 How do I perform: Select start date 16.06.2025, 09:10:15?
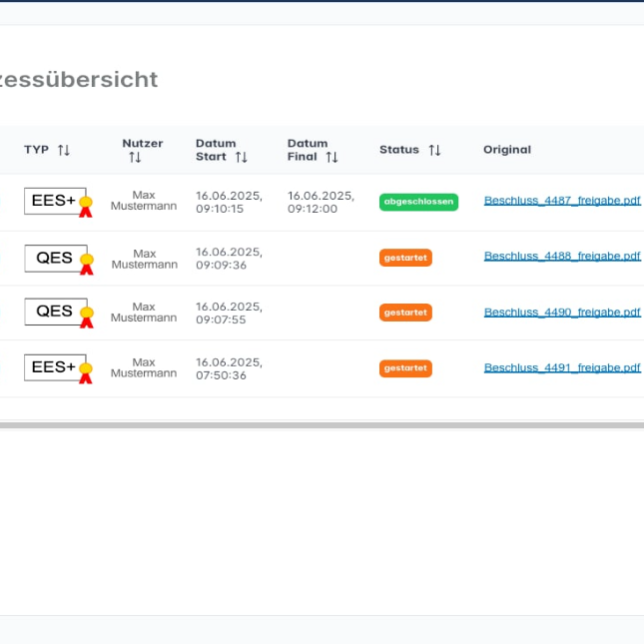click(x=229, y=202)
